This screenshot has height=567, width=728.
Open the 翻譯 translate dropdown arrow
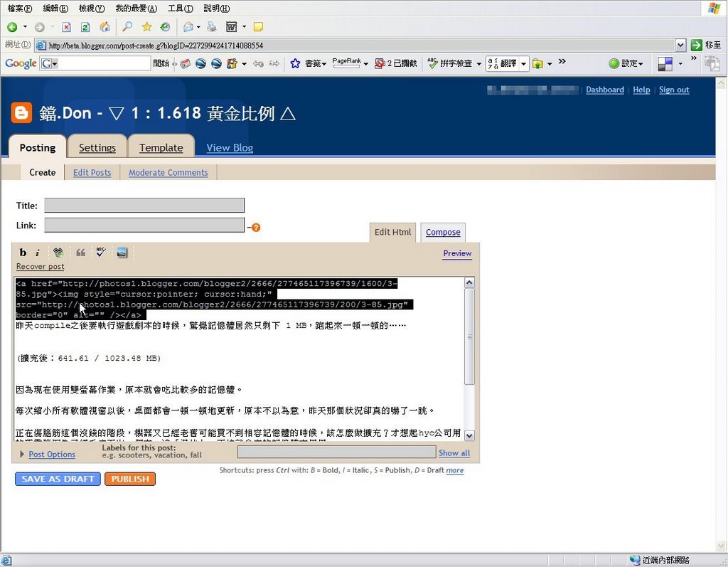tap(524, 63)
